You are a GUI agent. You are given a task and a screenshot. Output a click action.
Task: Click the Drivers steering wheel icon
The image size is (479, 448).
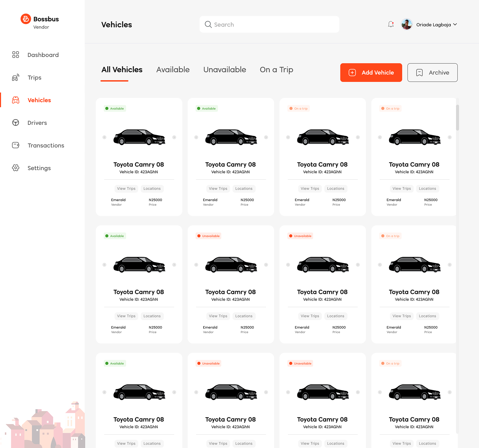(x=16, y=122)
